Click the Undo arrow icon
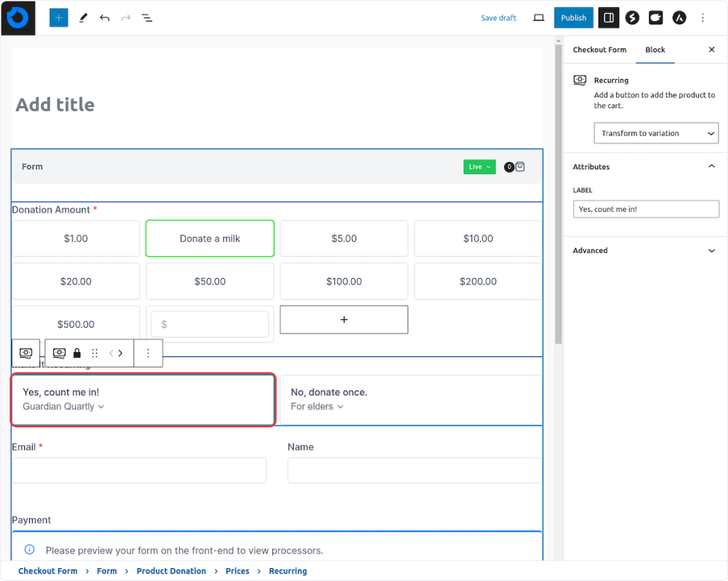728x581 pixels. coord(105,18)
